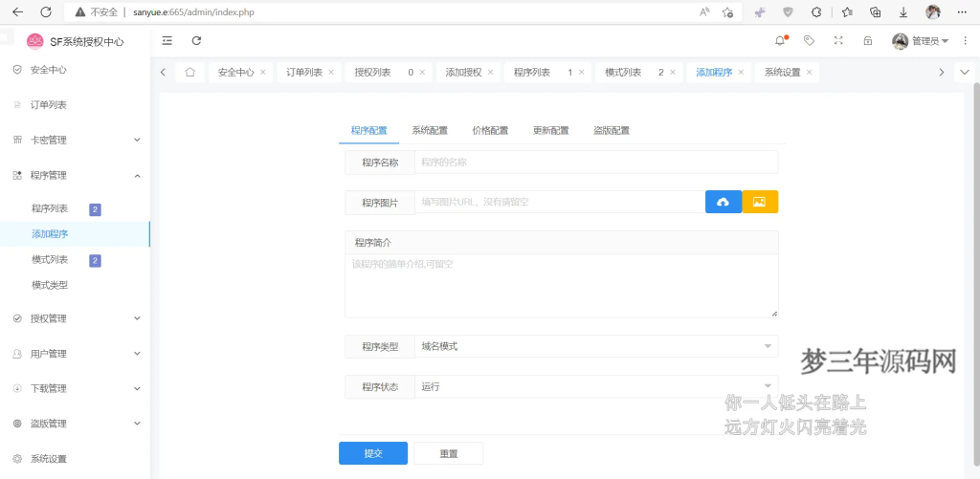Switch to 盗版配置 tab
The width and height of the screenshot is (980, 479).
[612, 131]
